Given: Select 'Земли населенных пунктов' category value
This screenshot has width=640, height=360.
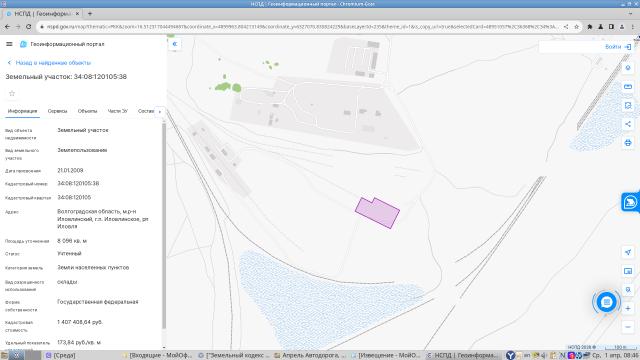Looking at the screenshot, I should (x=93, y=268).
